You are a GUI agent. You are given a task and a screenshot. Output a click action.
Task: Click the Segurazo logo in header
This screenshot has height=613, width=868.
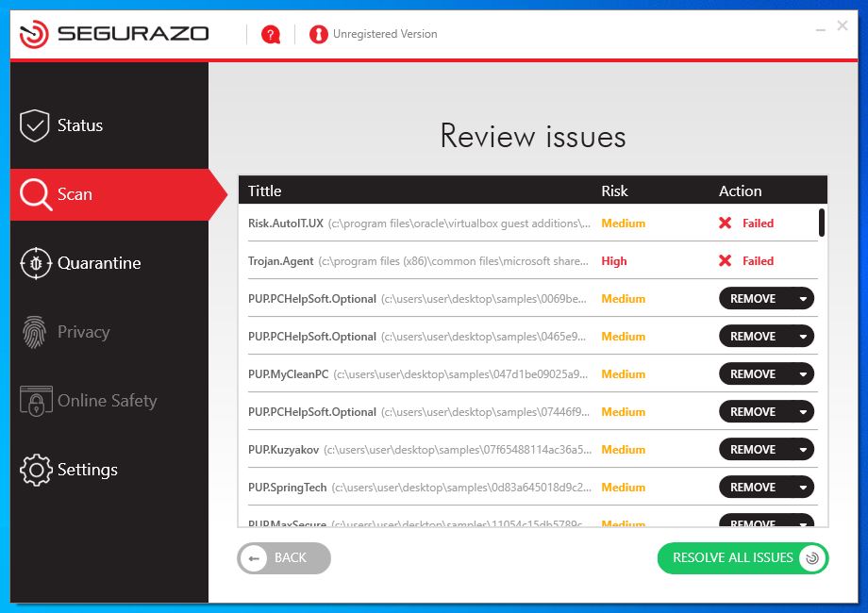pos(113,35)
